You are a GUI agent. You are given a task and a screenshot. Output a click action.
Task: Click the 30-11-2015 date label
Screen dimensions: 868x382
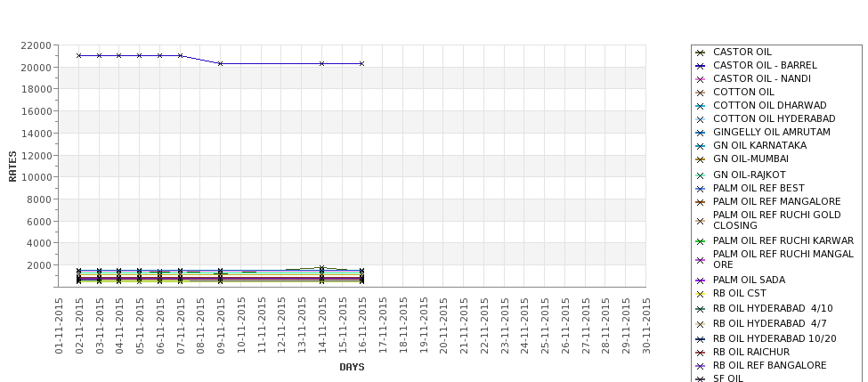click(646, 326)
